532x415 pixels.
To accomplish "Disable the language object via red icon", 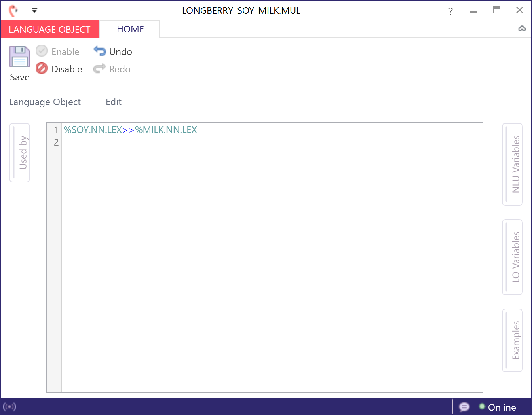I will pos(42,68).
